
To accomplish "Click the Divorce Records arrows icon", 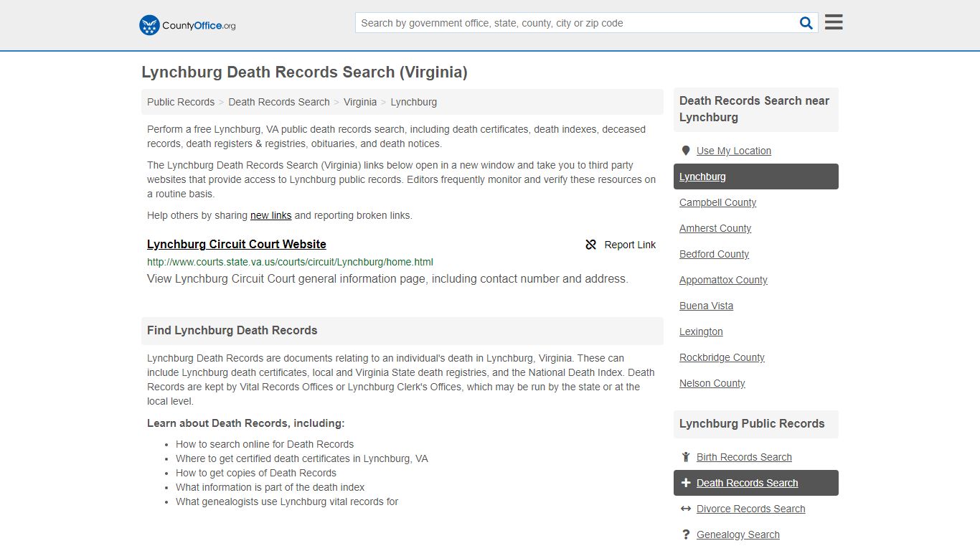I will pyautogui.click(x=686, y=509).
